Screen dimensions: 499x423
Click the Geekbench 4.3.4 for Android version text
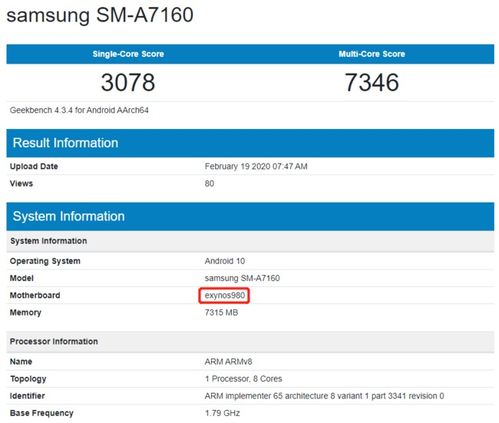click(x=79, y=110)
